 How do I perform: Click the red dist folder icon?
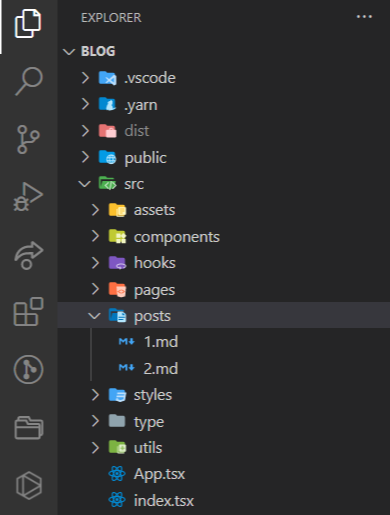pos(108,131)
